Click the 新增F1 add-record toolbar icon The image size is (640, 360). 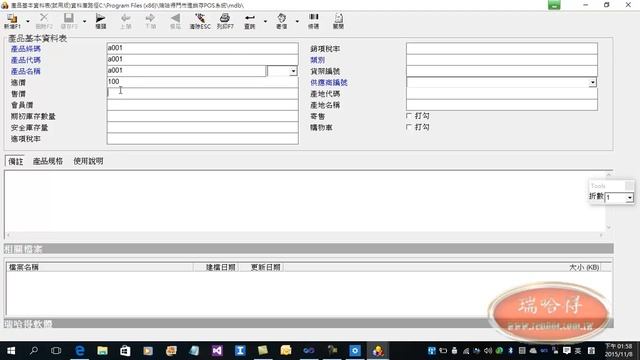12,21
